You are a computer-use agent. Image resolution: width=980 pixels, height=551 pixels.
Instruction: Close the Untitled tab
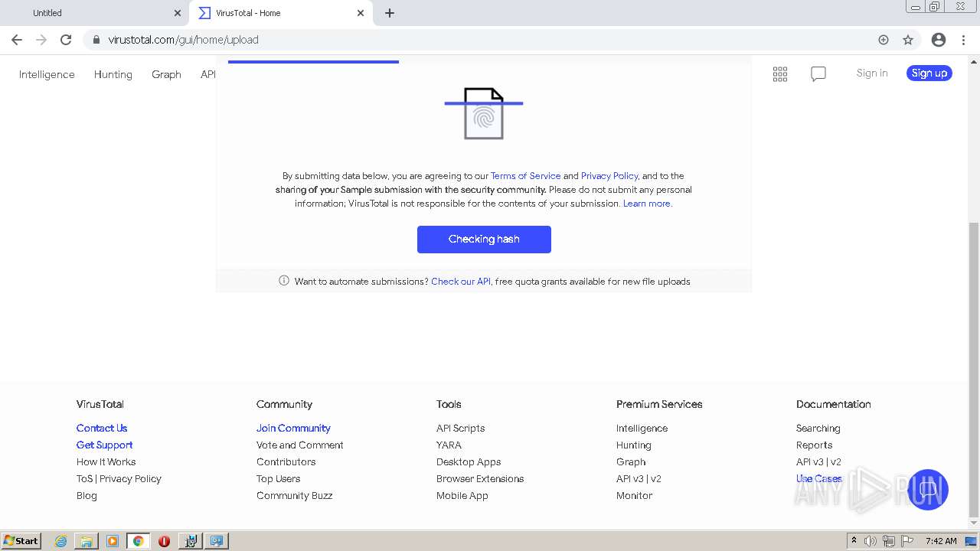[x=178, y=13]
